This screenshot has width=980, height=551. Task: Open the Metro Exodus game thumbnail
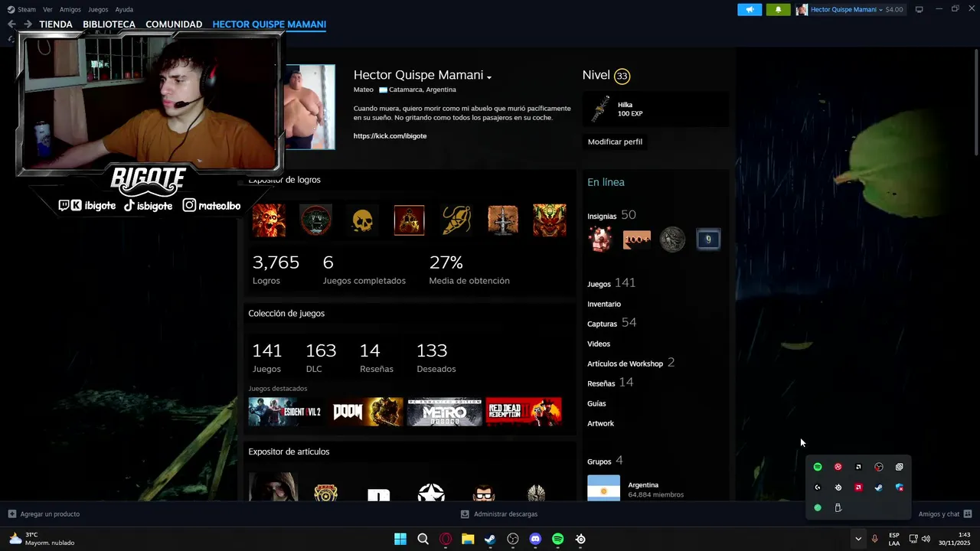[x=444, y=412]
